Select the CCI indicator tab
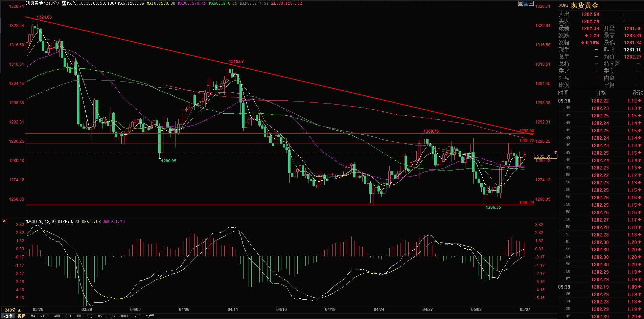This screenshot has height=319, width=644. point(68,316)
